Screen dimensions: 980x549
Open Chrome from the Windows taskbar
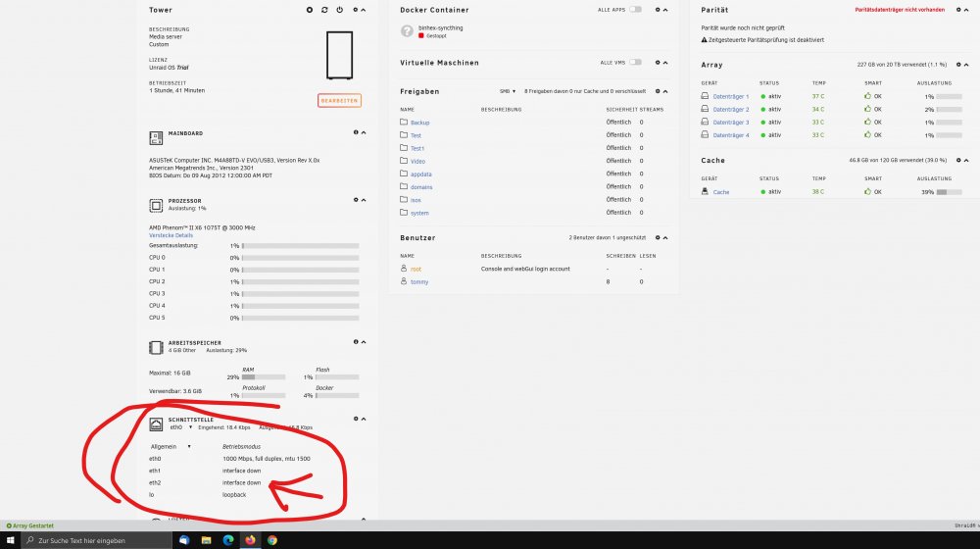tap(272, 540)
